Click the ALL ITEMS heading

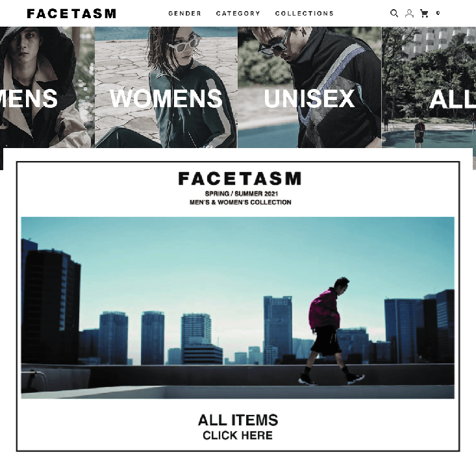click(x=238, y=420)
